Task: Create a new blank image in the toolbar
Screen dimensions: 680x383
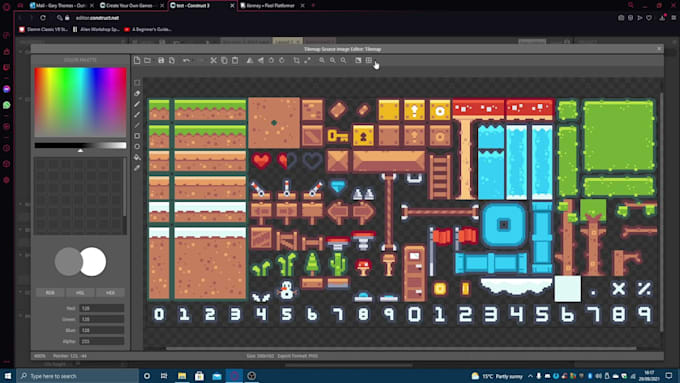Action: (137, 60)
